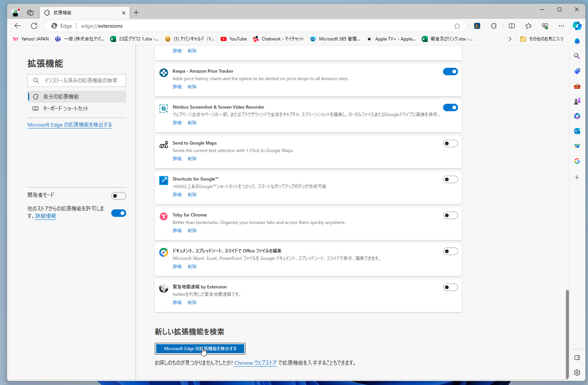Click the blue Microsoft Edge の拡張機能を検出する button
The height and width of the screenshot is (385, 588).
click(200, 349)
